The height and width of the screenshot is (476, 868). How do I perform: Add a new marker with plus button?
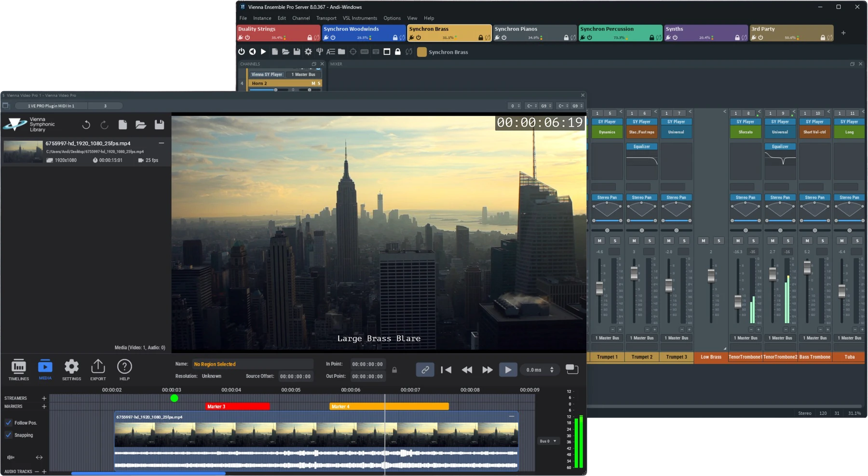coord(44,407)
